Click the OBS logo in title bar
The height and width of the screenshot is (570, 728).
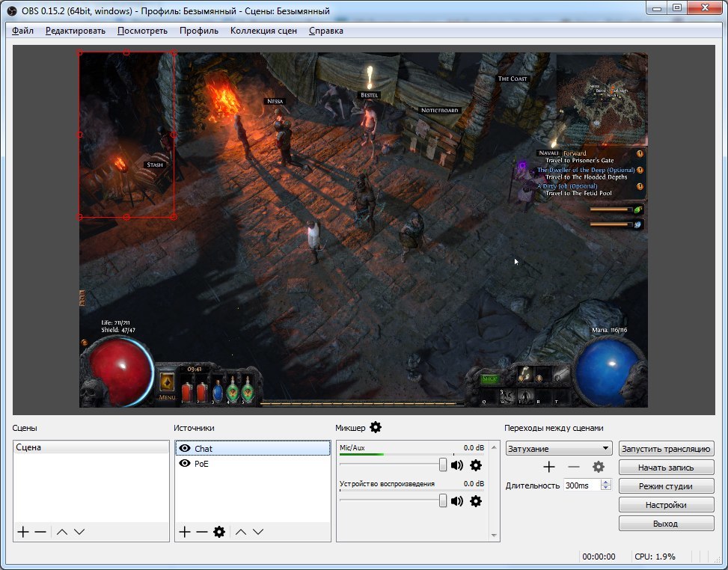pos(13,10)
